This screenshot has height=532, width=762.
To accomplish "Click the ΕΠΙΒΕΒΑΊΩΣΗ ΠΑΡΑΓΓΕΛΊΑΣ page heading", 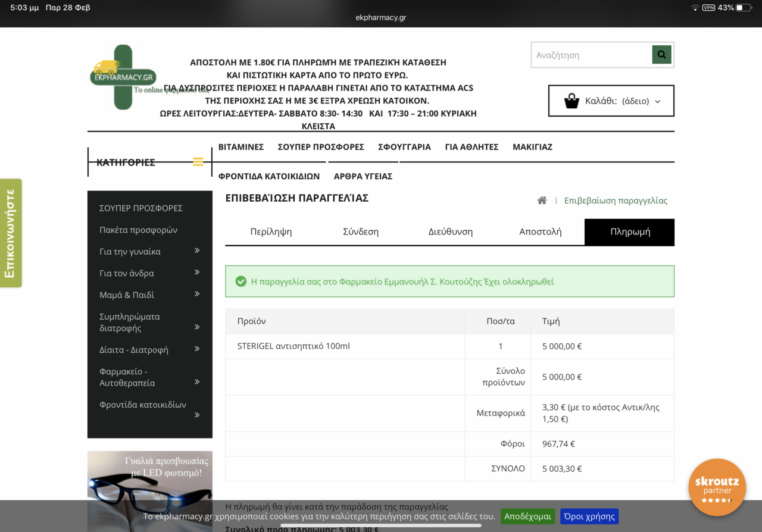I will [297, 198].
